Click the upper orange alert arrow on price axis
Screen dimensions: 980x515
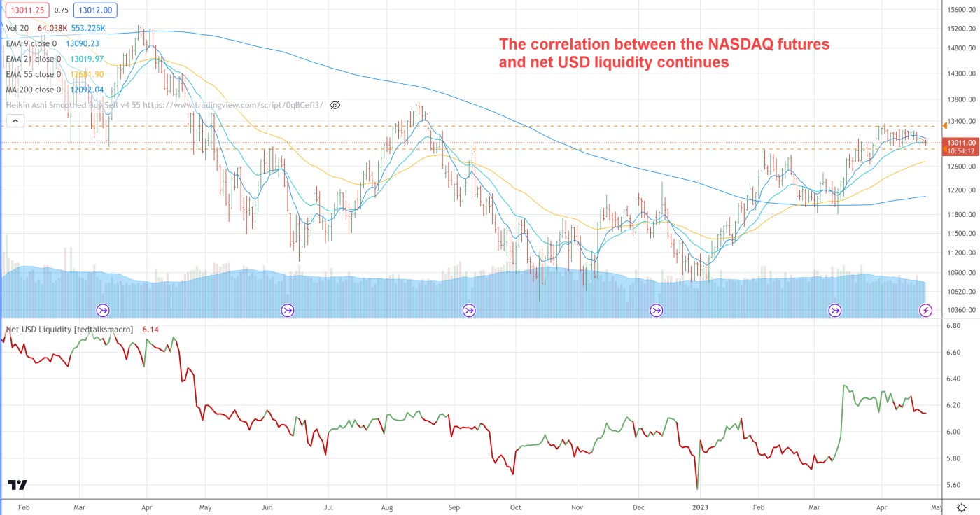(946, 125)
